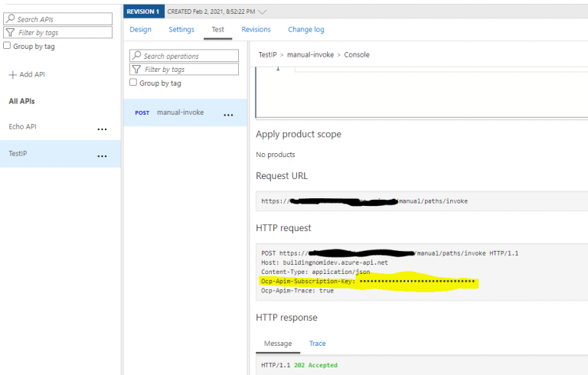Click the magnifier icon in Search operations

pos(136,56)
